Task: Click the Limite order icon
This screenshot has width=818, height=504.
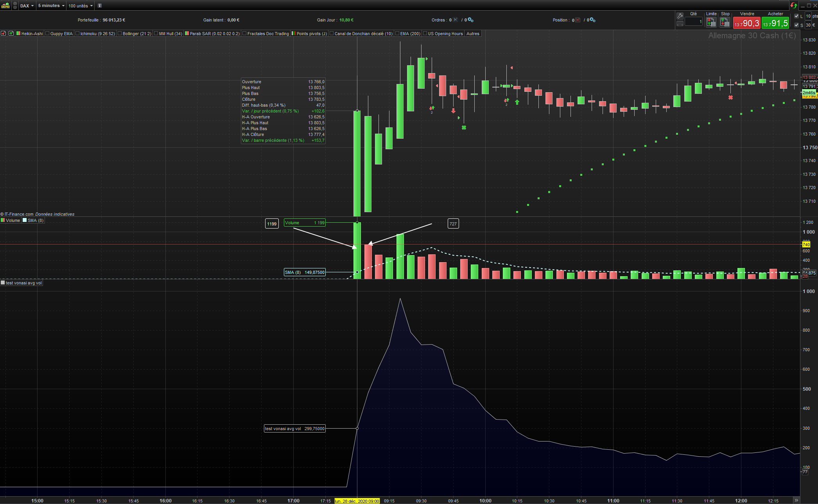Action: tap(711, 23)
